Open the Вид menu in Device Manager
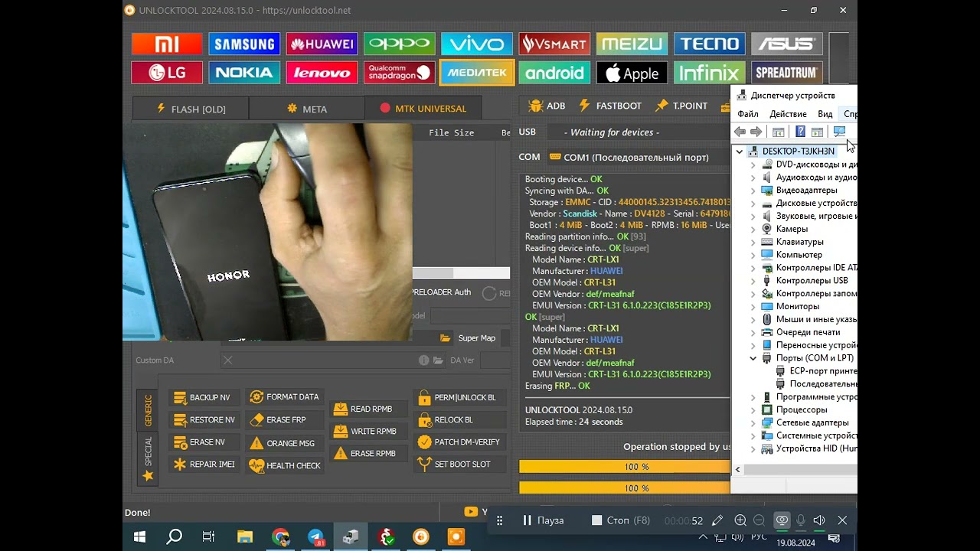 (825, 114)
